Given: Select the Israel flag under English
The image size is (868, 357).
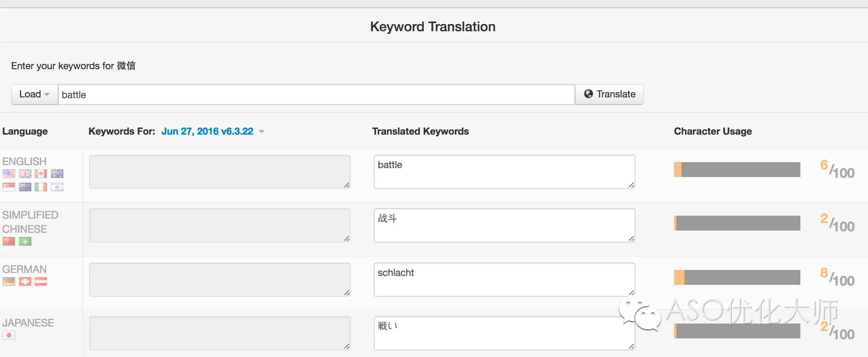Looking at the screenshot, I should pos(57,187).
